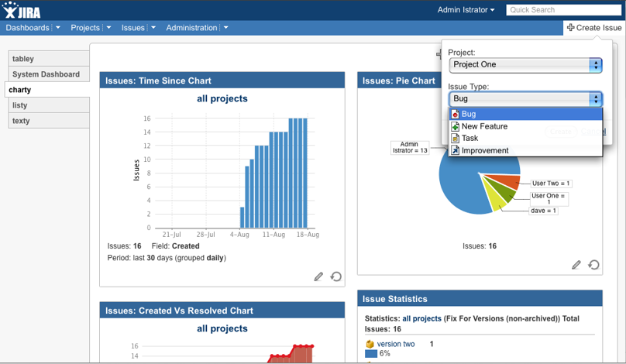Click the plus icon beside Create Issue
The width and height of the screenshot is (626, 364).
click(570, 28)
